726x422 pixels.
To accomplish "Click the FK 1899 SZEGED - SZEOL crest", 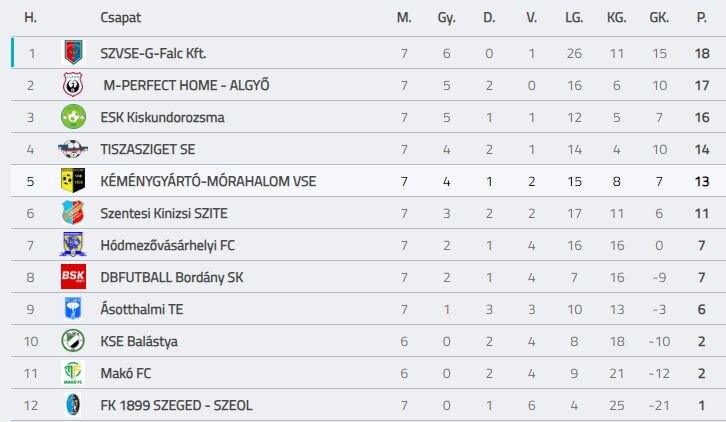I will tap(73, 404).
